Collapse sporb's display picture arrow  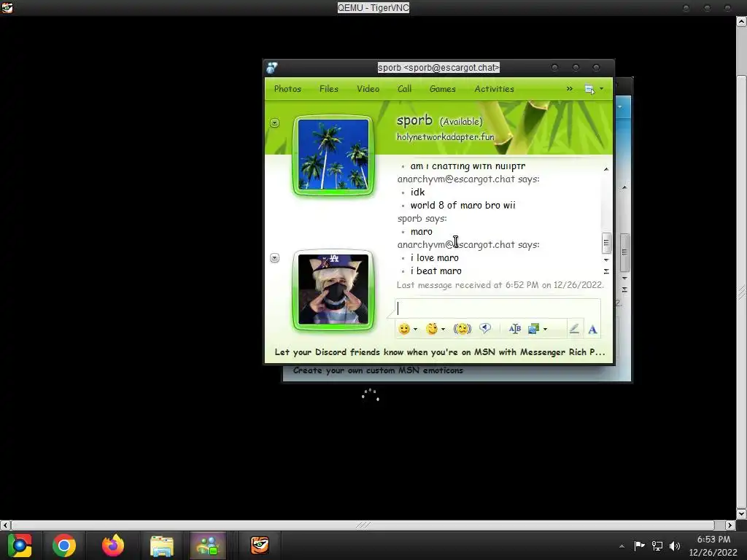pos(274,122)
